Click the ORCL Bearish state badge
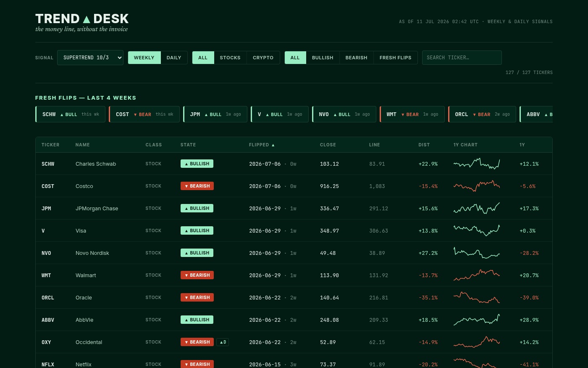The width and height of the screenshot is (588, 368). click(197, 297)
